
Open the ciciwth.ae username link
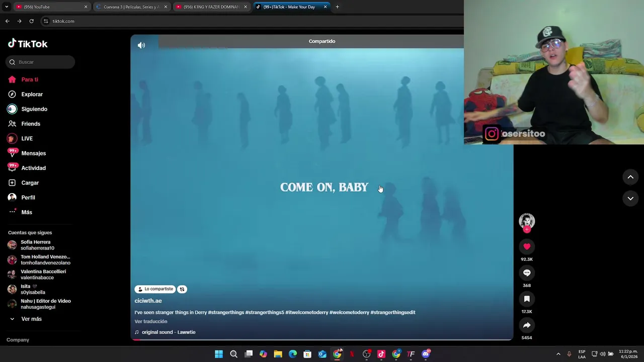click(148, 301)
